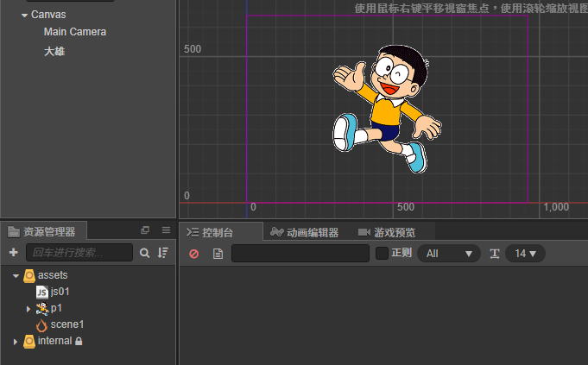This screenshot has height=365, width=588.
Task: Click the animation editor tab icon
Action: point(277,232)
